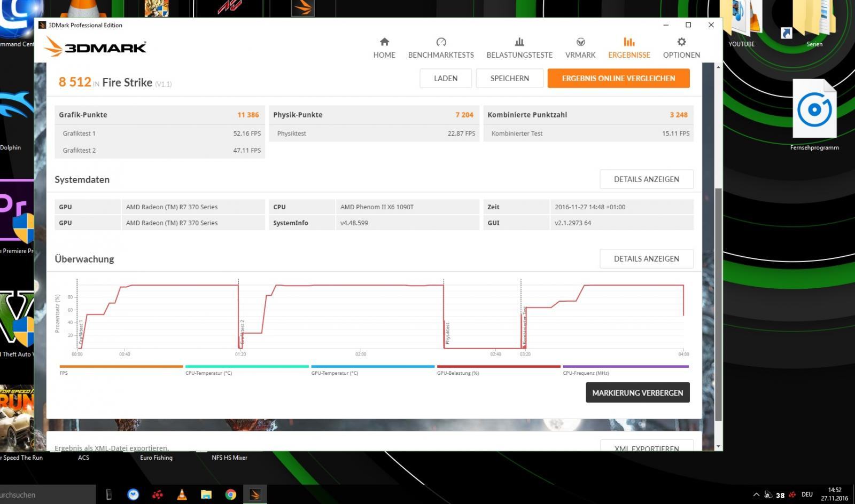Open the ACS desktop shortcut
The image size is (855, 504).
(83, 458)
